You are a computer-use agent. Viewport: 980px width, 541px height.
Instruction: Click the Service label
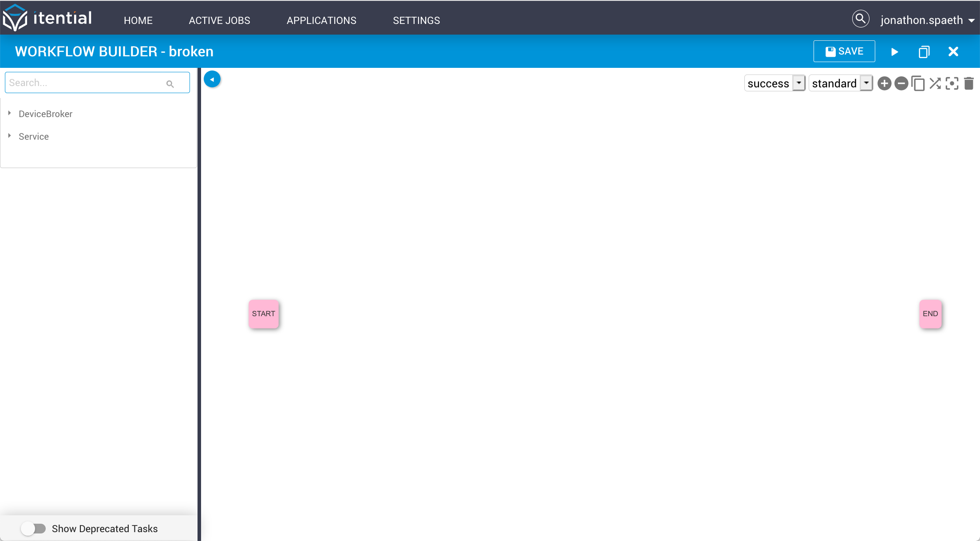pos(34,137)
